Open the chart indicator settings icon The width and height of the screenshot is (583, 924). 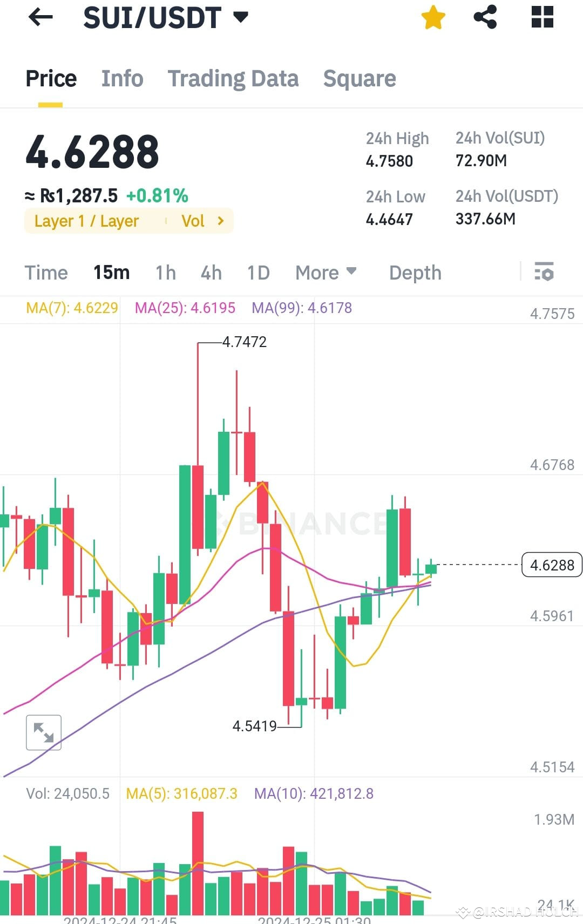coord(544,273)
